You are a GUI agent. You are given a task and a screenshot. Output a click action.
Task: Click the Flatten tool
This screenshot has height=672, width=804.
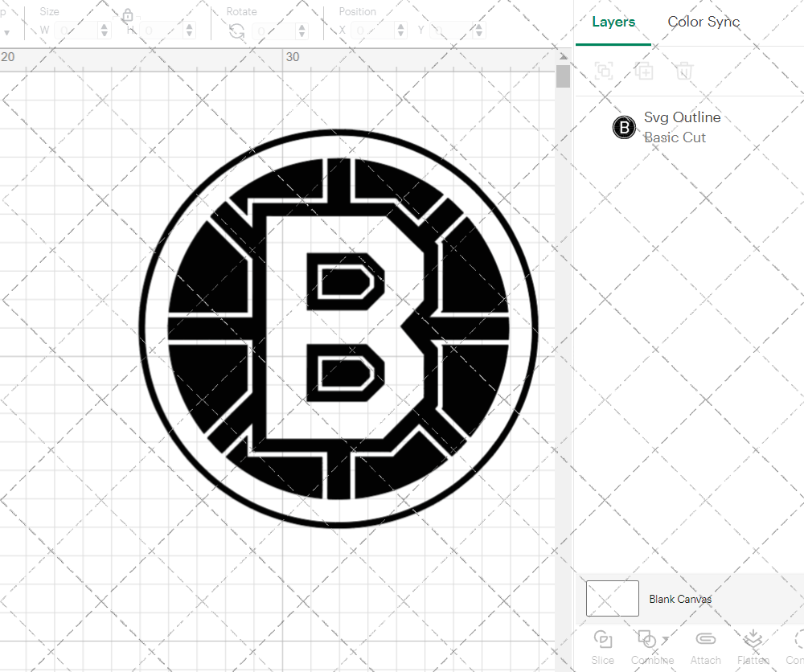click(x=753, y=648)
